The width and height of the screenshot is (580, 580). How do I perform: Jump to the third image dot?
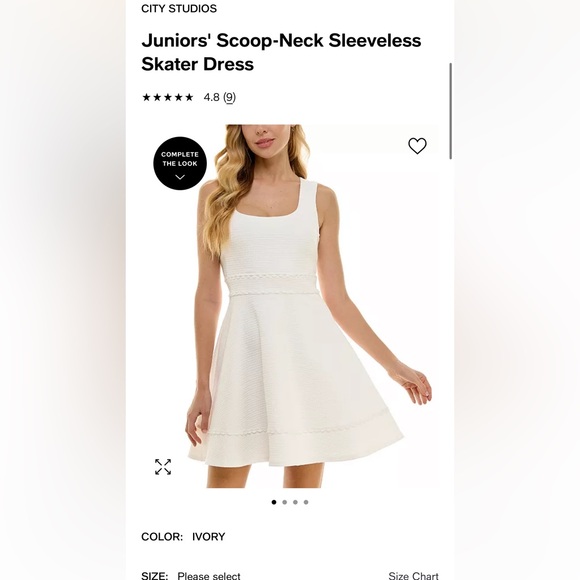[x=295, y=502]
